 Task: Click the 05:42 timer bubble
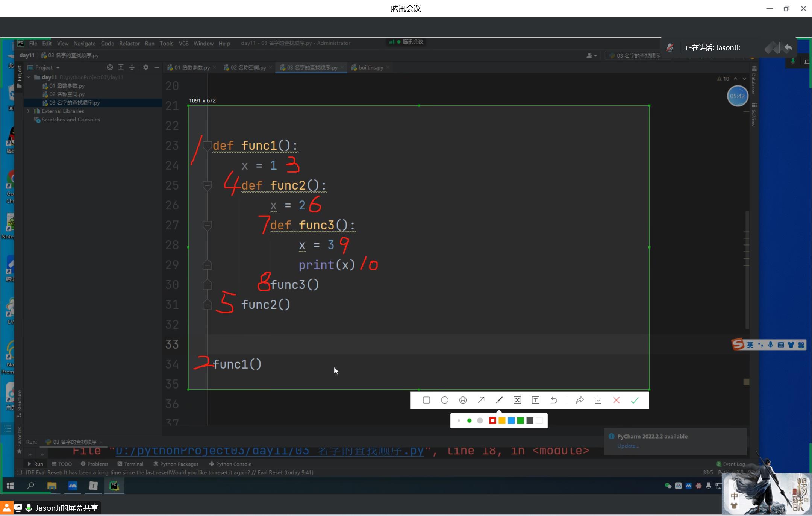coord(737,96)
